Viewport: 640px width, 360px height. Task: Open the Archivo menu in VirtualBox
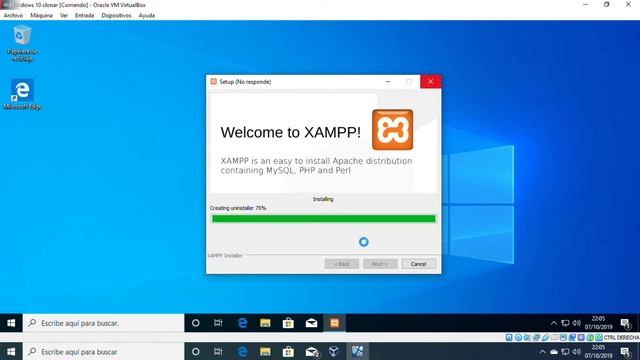tap(13, 16)
